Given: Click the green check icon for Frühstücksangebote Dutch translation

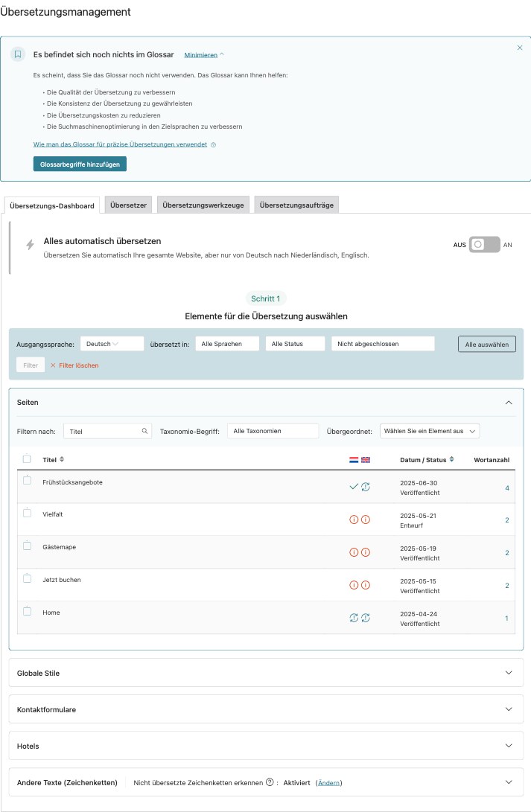Looking at the screenshot, I should click(x=353, y=486).
